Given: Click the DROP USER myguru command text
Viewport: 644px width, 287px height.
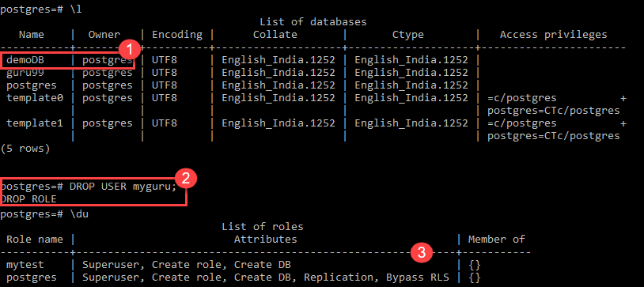Looking at the screenshot, I should [123, 187].
